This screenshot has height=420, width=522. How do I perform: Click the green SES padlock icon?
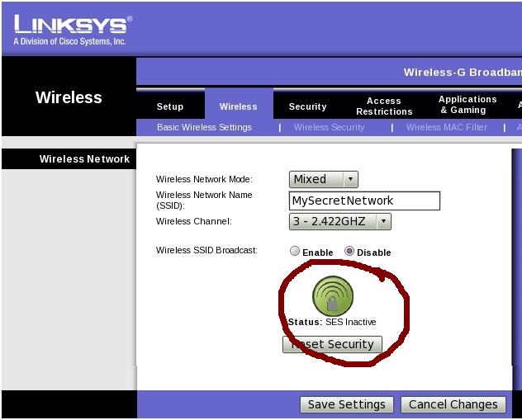pos(333,296)
